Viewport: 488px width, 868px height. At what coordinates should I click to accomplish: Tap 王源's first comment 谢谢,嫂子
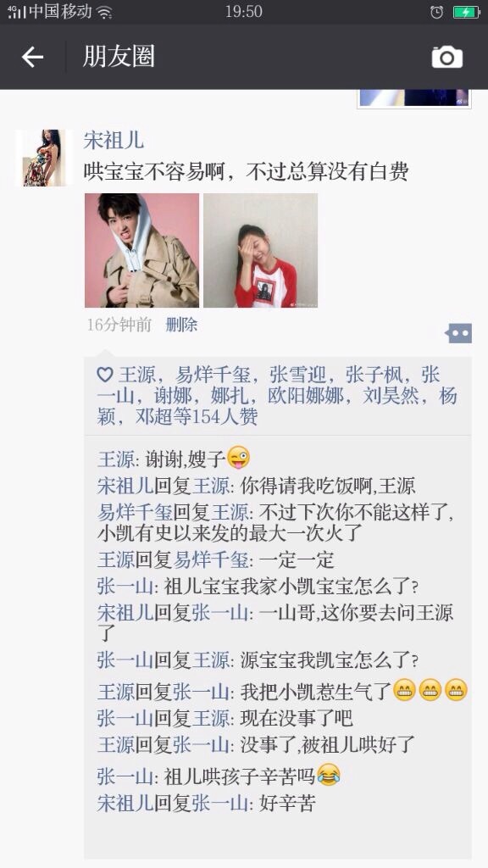(175, 459)
